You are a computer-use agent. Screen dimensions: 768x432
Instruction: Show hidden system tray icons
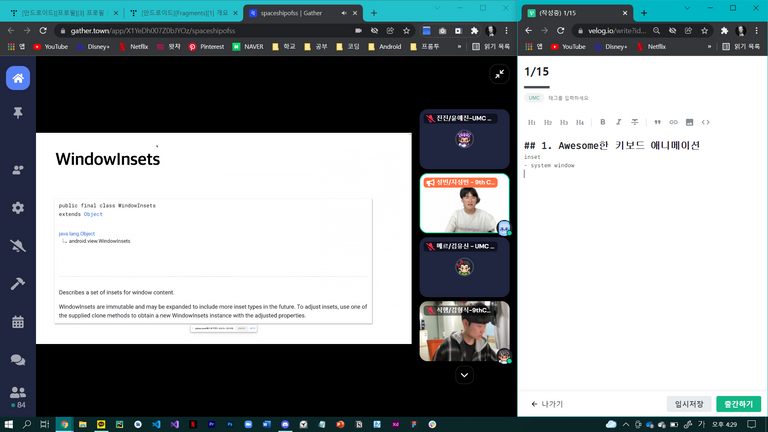coord(626,424)
